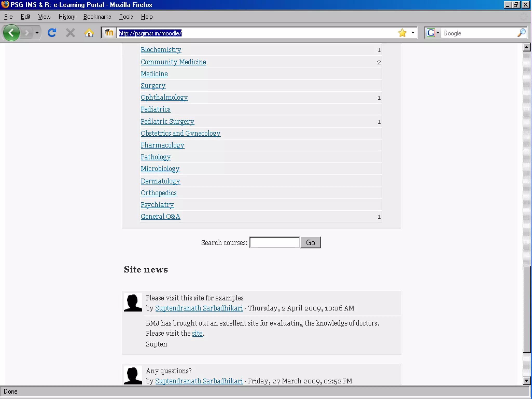Click first Suptendranath profile picture
The width and height of the screenshot is (532, 399).
133,302
